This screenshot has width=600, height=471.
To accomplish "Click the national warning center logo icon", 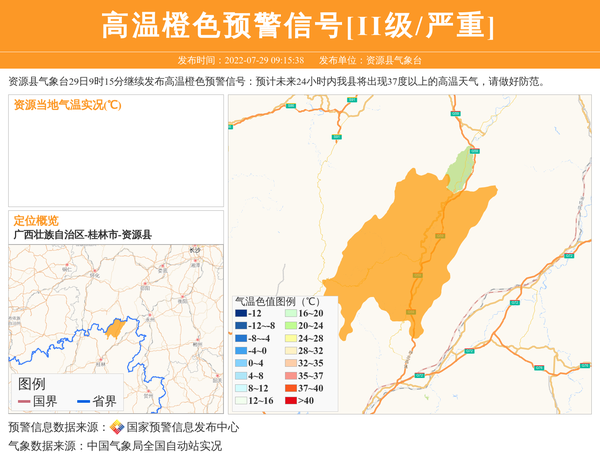I will coord(117,428).
